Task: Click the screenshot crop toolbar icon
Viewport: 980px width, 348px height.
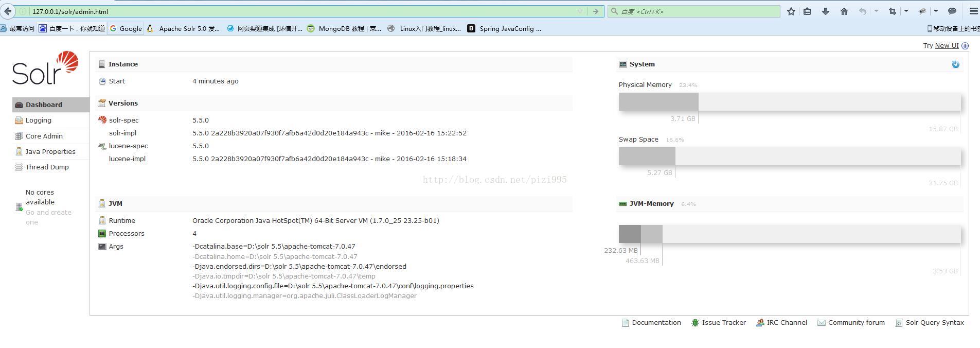Action: [893, 11]
